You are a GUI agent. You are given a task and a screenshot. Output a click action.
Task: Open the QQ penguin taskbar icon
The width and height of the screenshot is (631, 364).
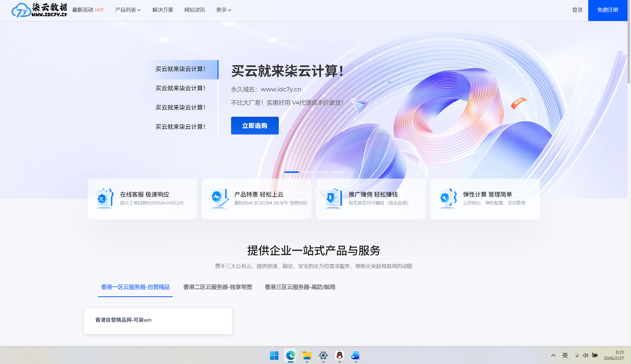[340, 355]
